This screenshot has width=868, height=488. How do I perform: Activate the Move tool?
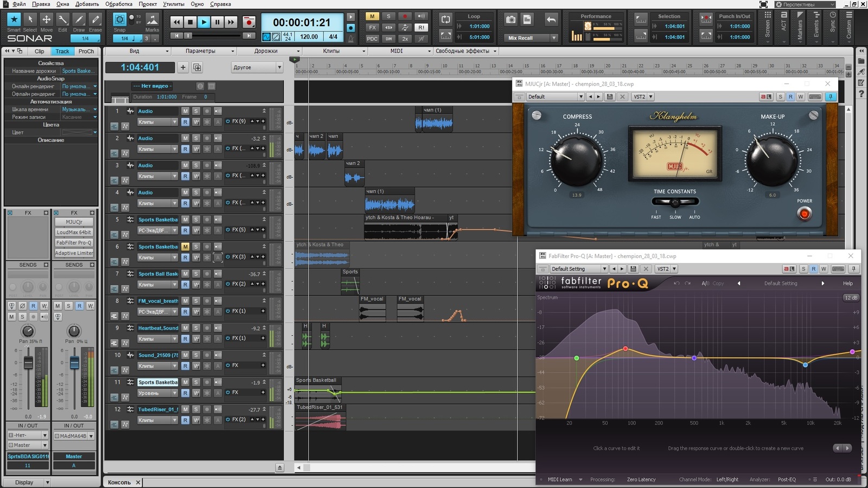47,19
